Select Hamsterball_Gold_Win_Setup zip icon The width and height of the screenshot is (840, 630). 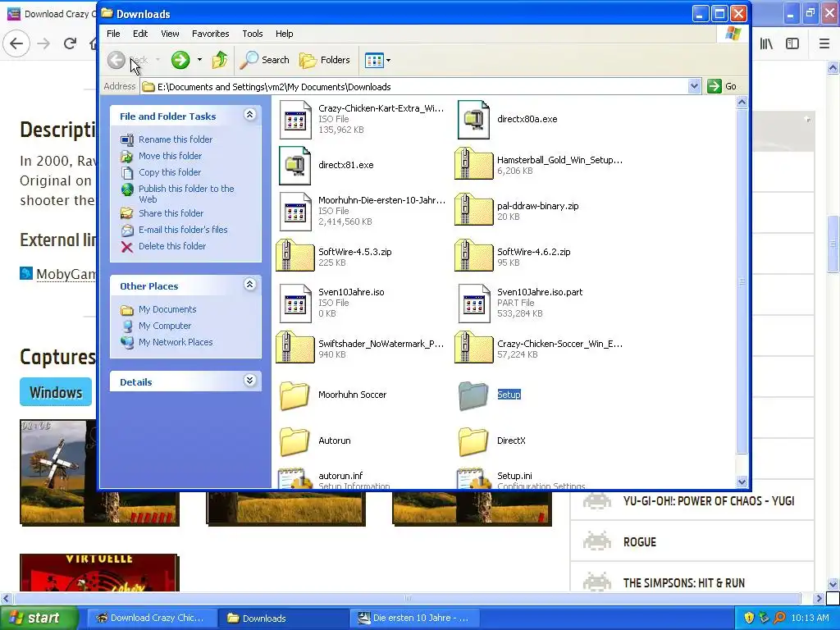(x=473, y=164)
